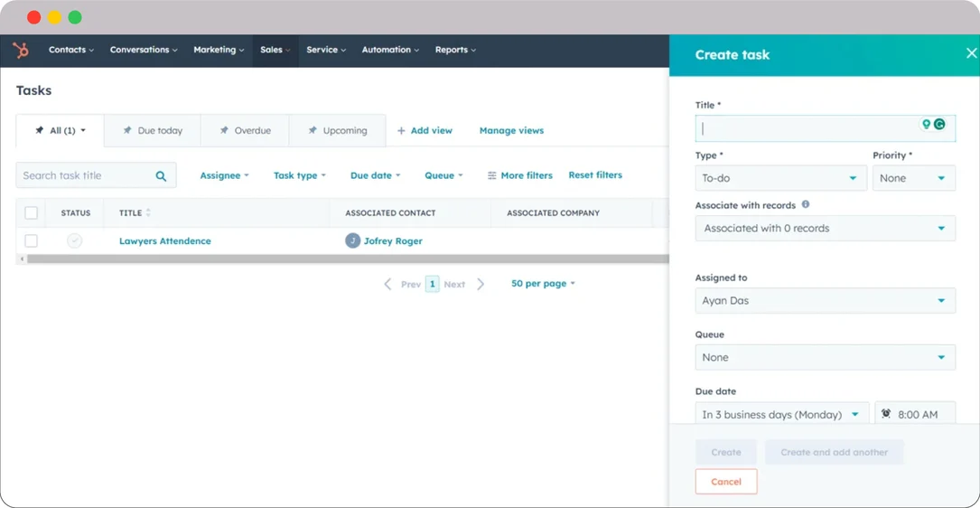Open the Queue None dropdown in Create task
Image resolution: width=980 pixels, height=508 pixels.
(826, 357)
